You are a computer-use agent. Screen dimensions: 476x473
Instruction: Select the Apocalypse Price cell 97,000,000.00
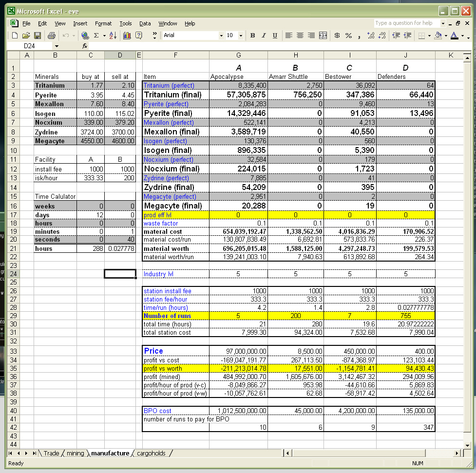point(238,351)
